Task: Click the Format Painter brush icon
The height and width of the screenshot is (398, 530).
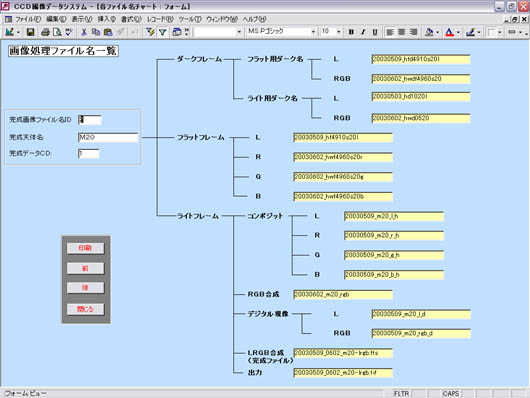Action: (x=120, y=32)
